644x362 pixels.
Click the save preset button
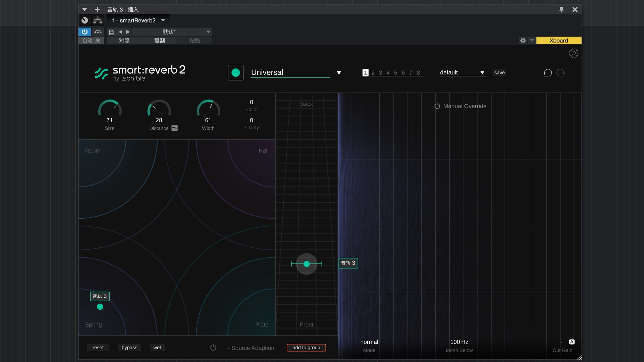coord(499,73)
